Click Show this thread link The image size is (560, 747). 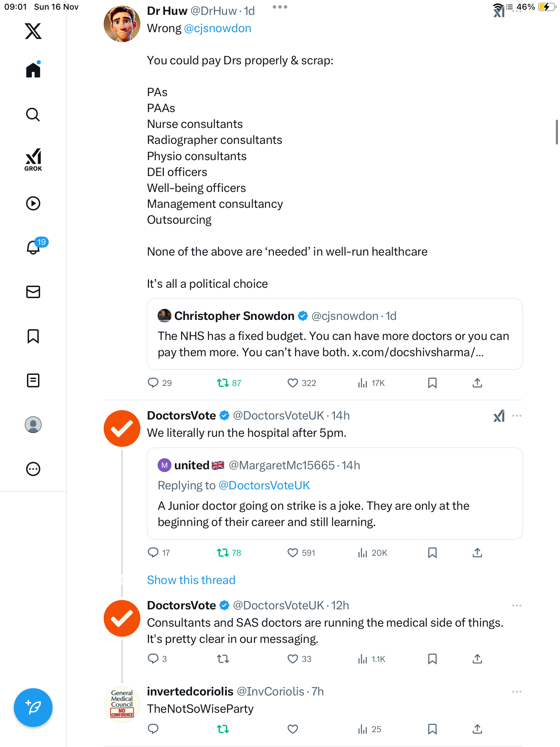(191, 580)
